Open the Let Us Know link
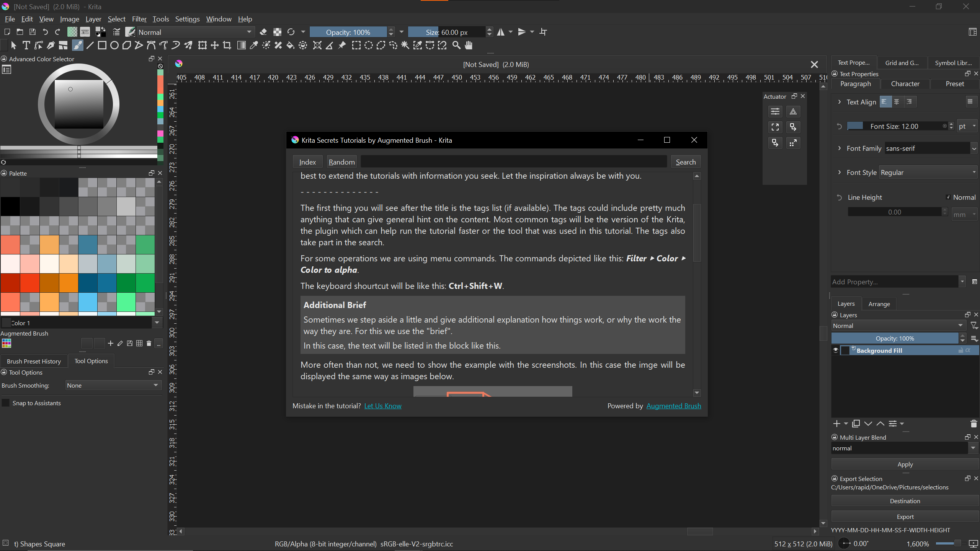 (382, 406)
